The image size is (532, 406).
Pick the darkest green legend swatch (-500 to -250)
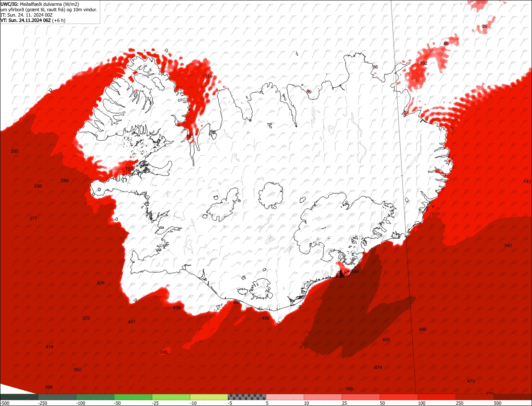coord(19,397)
